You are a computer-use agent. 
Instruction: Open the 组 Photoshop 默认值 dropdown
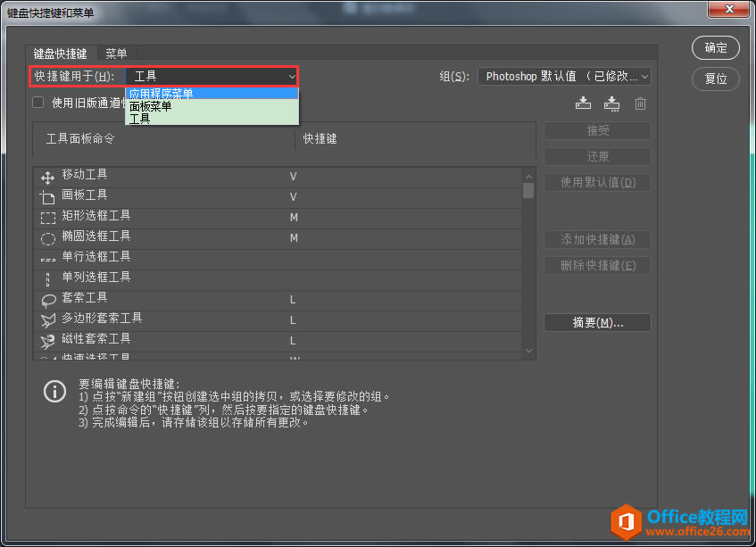tap(564, 76)
